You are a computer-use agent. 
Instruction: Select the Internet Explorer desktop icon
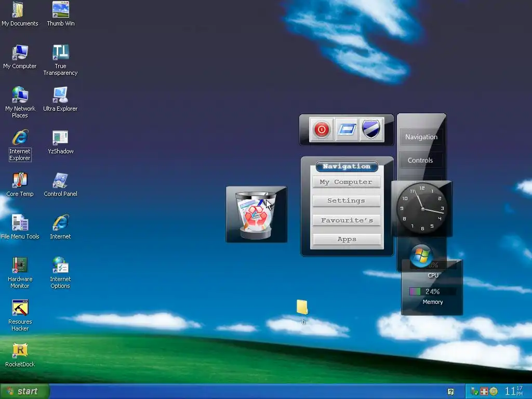(x=20, y=145)
